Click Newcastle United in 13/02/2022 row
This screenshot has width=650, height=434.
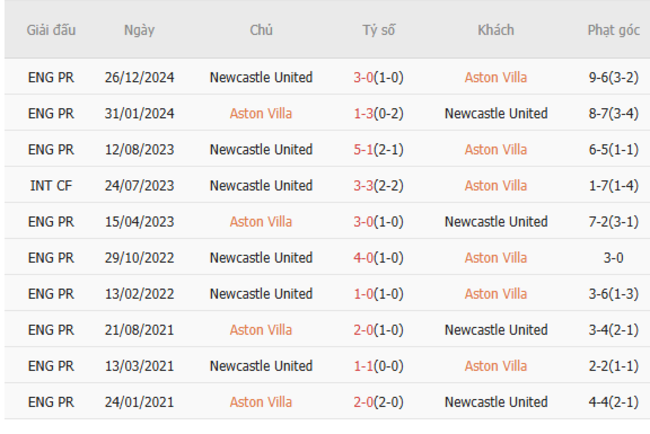pos(261,293)
